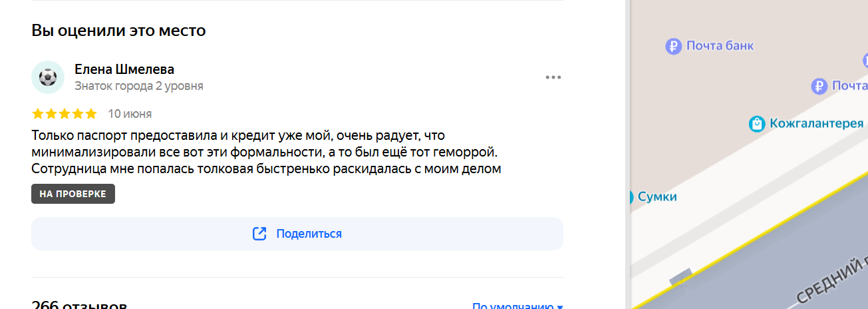Open Елена Шмелева's profile name link
Screen dimensions: 868x309
[124, 69]
